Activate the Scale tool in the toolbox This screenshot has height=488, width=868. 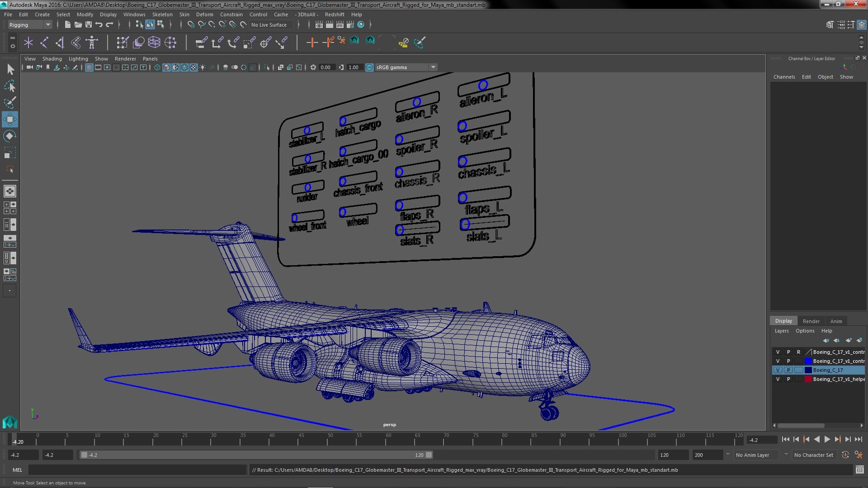tap(10, 153)
